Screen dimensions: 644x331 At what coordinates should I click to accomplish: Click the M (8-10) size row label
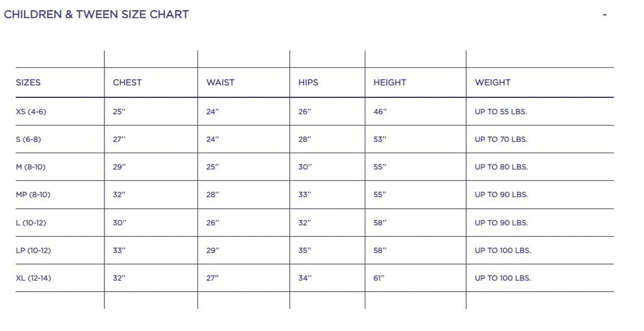tap(30, 167)
